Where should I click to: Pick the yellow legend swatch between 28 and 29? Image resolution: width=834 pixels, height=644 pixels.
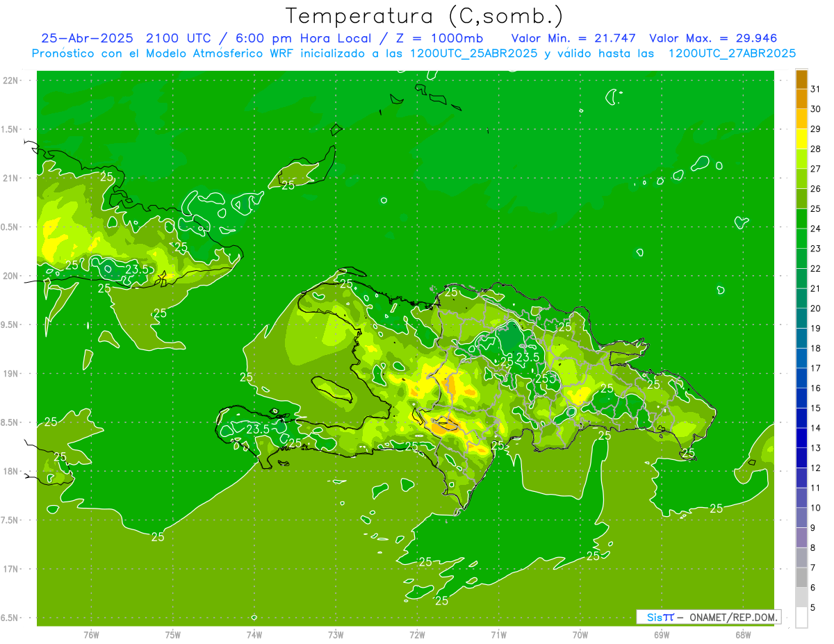tap(801, 140)
